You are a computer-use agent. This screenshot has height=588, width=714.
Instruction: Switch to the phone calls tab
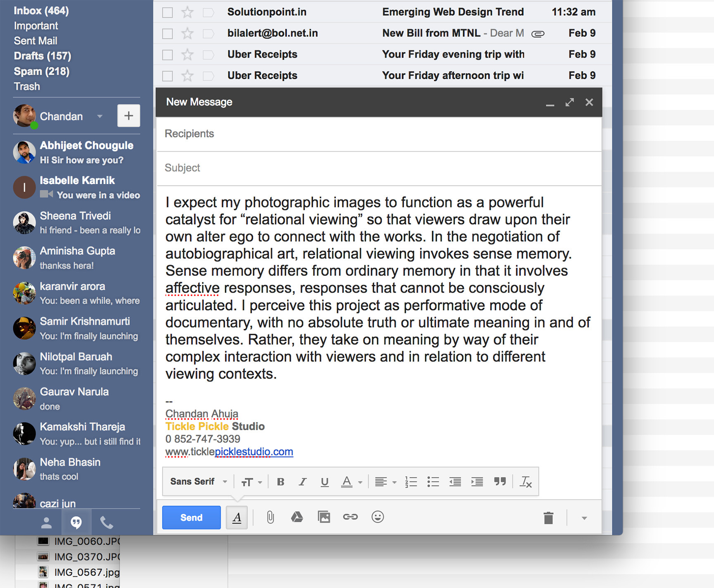tap(107, 523)
